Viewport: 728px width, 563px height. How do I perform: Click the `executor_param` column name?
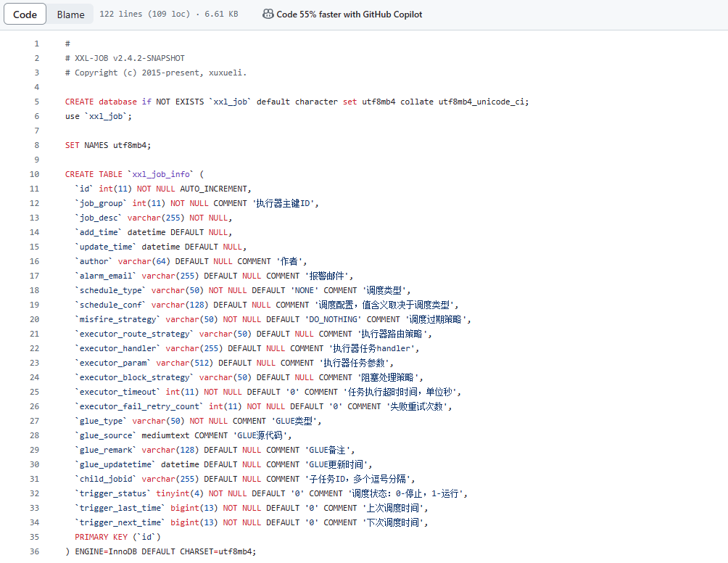tap(113, 363)
